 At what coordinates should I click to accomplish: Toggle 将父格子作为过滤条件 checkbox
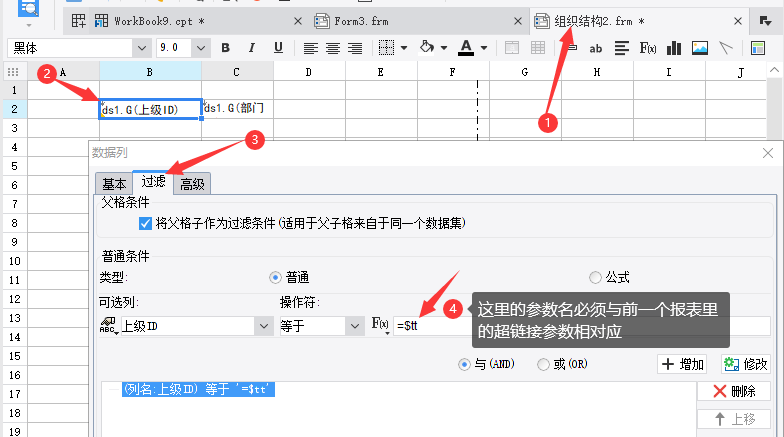click(145, 223)
